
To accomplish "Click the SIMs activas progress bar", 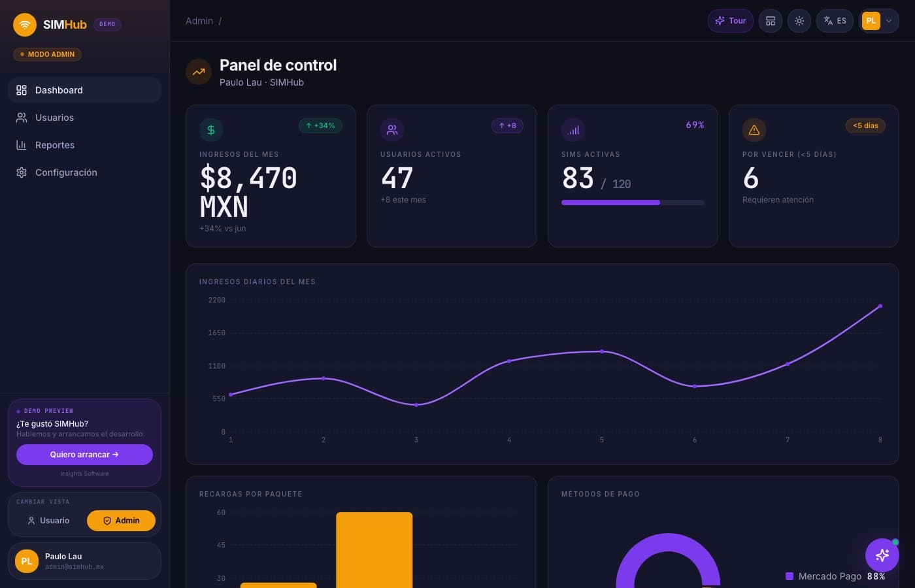I will [633, 203].
